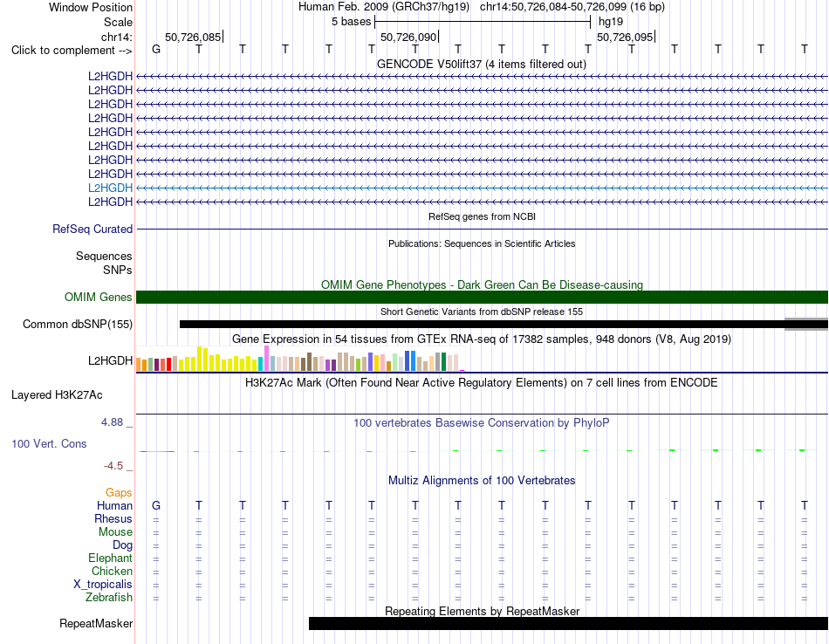Image resolution: width=829 pixels, height=644 pixels.
Task: Click the dark green OMIM Genes bar
Action: [482, 298]
